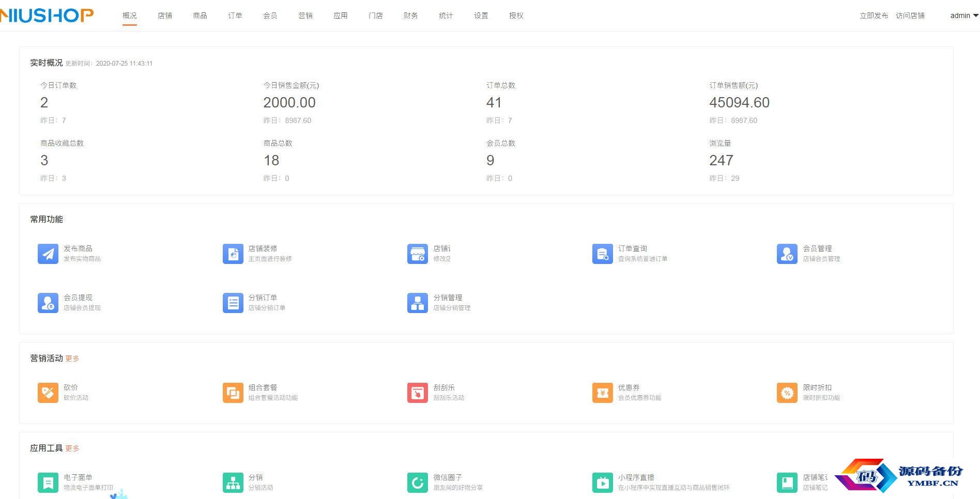
Task: Open the 财务 menu
Action: point(411,15)
